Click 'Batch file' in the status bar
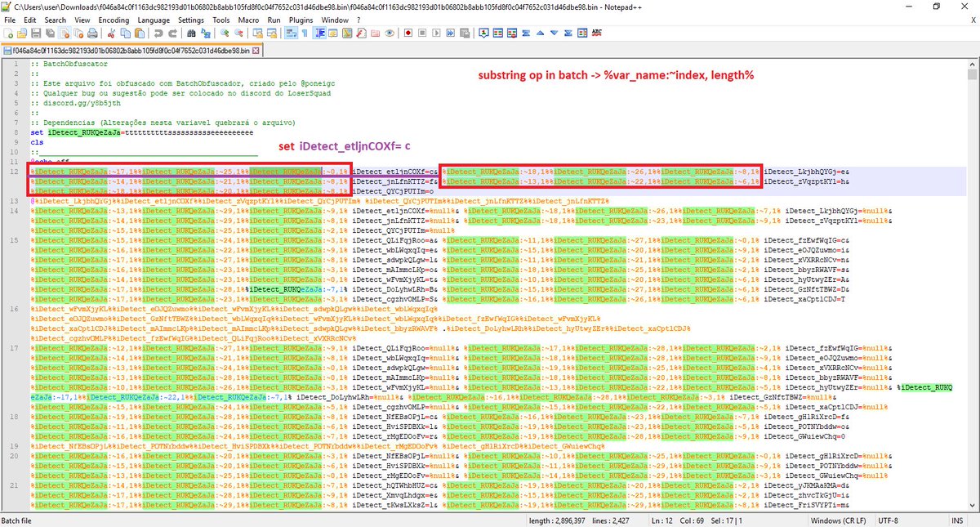 coord(18,520)
